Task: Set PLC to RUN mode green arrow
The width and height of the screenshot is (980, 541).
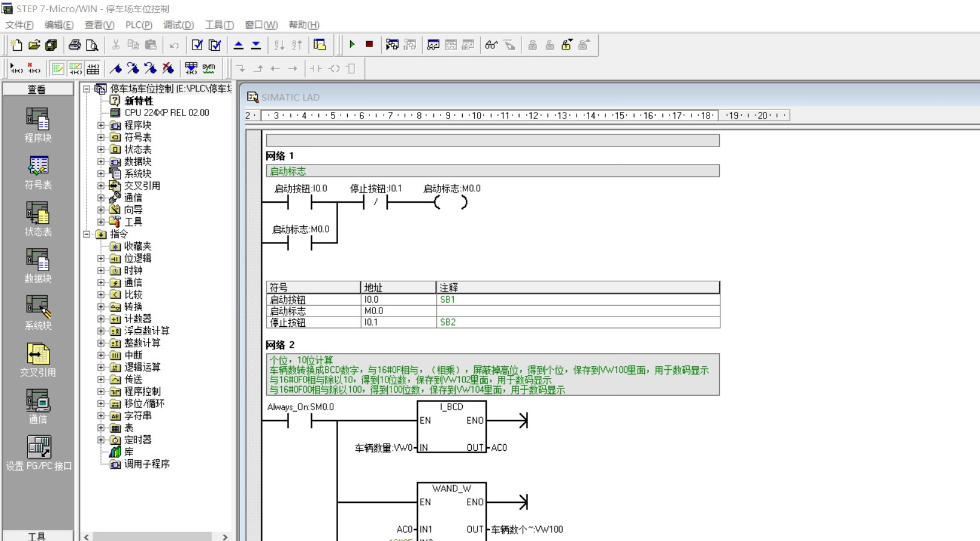Action: point(352,45)
